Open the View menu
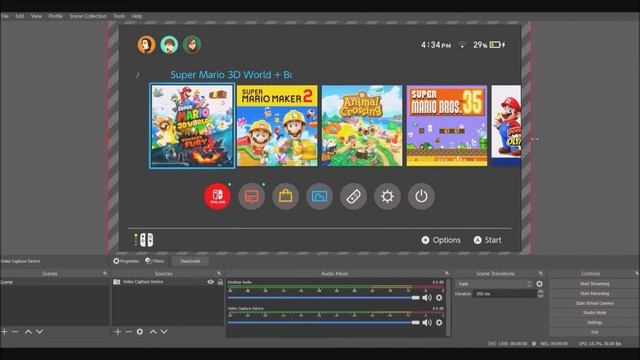Viewport: 640px width, 360px height. pyautogui.click(x=36, y=16)
